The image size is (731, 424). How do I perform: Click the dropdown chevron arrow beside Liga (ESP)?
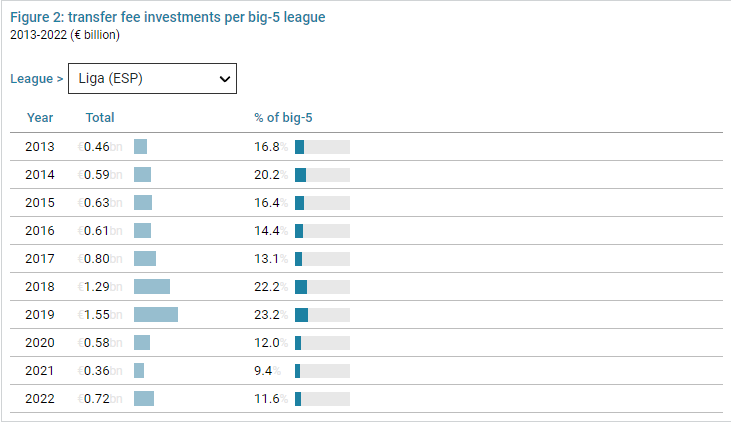pyautogui.click(x=225, y=78)
